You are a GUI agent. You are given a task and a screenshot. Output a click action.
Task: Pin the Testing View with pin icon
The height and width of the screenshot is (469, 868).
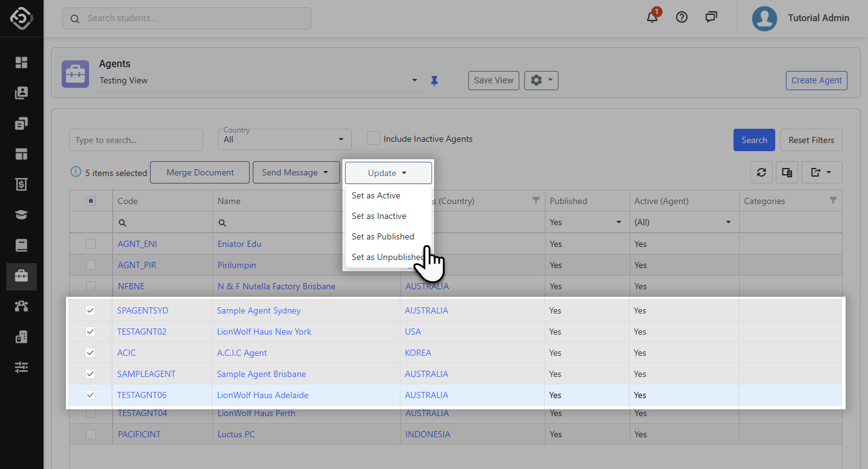[x=435, y=81]
